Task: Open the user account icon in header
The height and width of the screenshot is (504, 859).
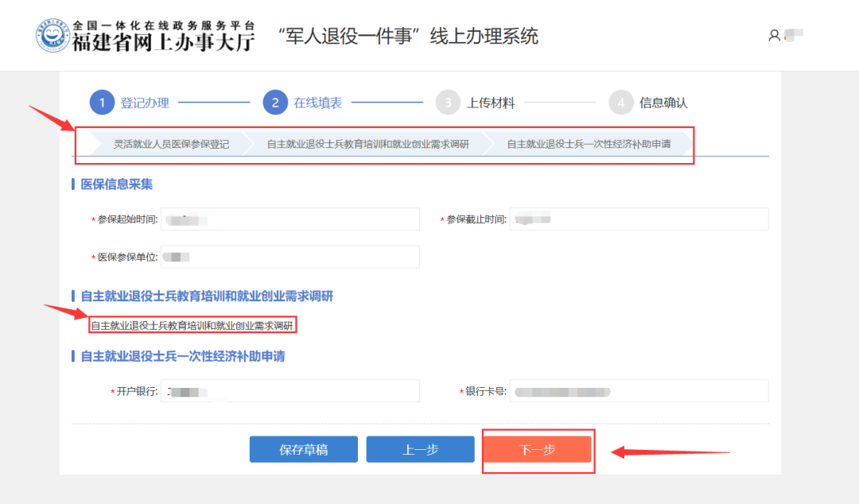Action: pos(774,36)
